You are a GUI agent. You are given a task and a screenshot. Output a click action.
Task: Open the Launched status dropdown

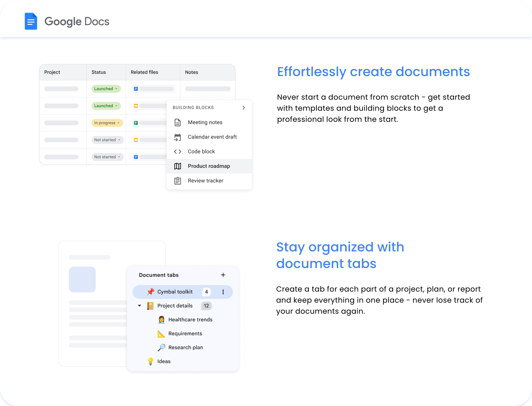coord(106,89)
